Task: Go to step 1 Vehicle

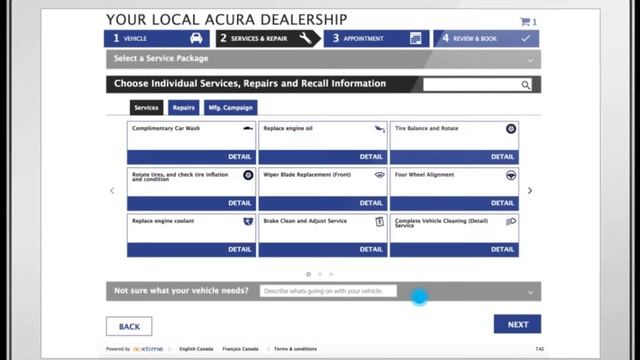Action: click(x=157, y=38)
